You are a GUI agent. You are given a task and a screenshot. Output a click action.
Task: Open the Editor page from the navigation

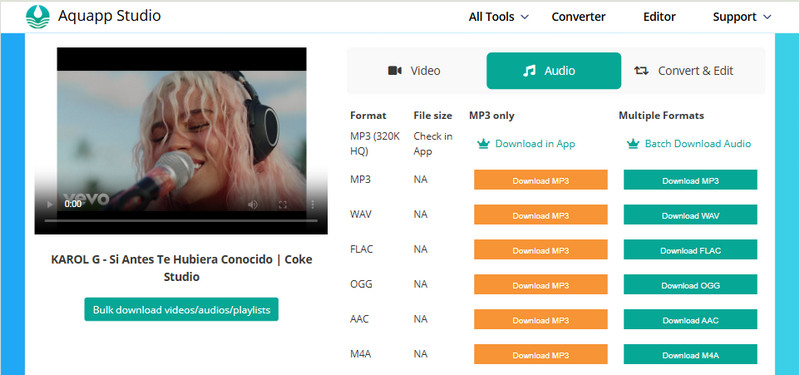coord(659,17)
